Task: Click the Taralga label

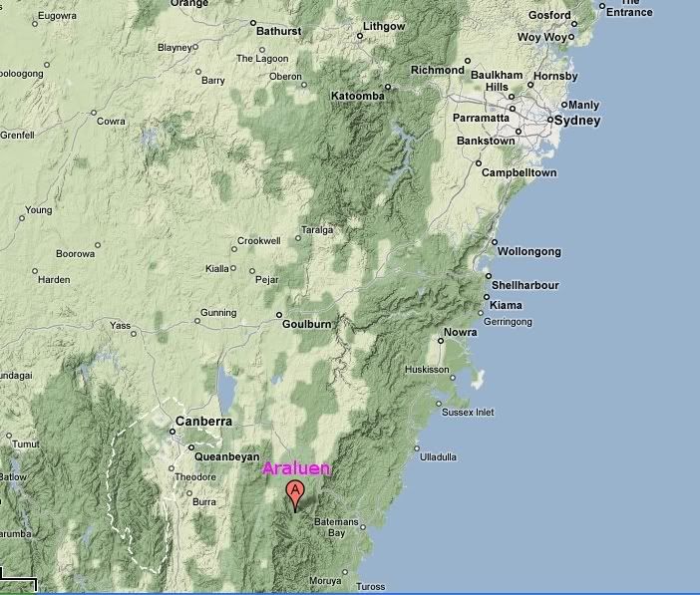Action: click(x=317, y=230)
